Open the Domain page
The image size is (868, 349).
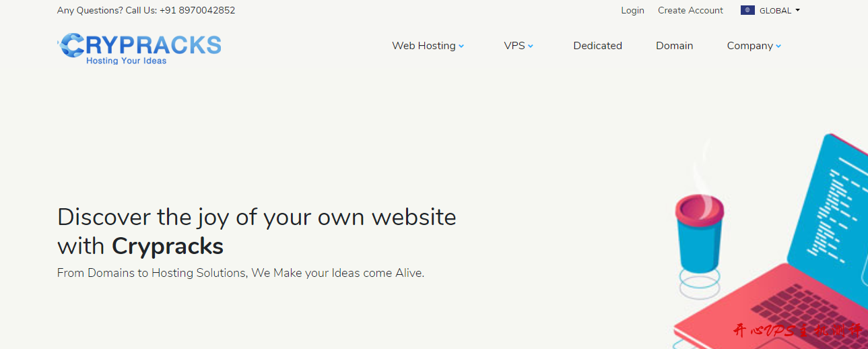[674, 46]
